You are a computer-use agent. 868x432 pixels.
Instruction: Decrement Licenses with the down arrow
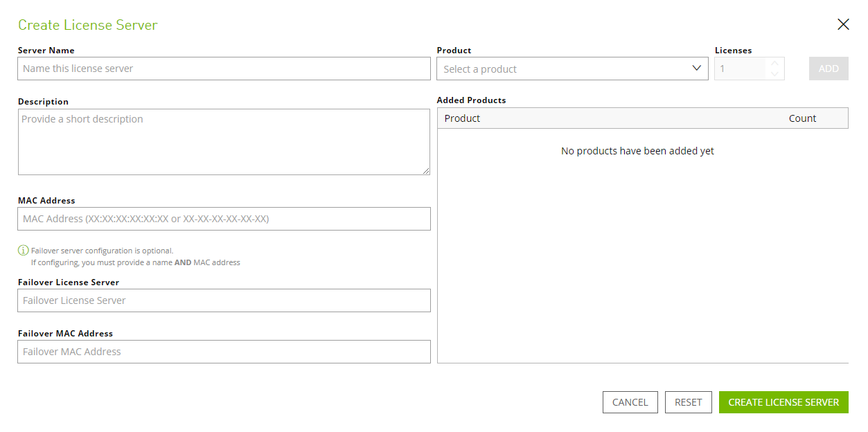(x=774, y=73)
